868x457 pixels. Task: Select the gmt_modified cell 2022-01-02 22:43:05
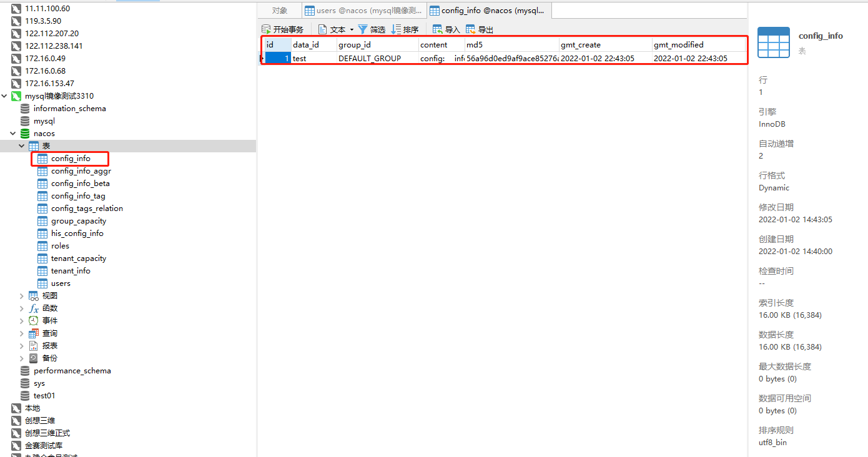(x=699, y=58)
